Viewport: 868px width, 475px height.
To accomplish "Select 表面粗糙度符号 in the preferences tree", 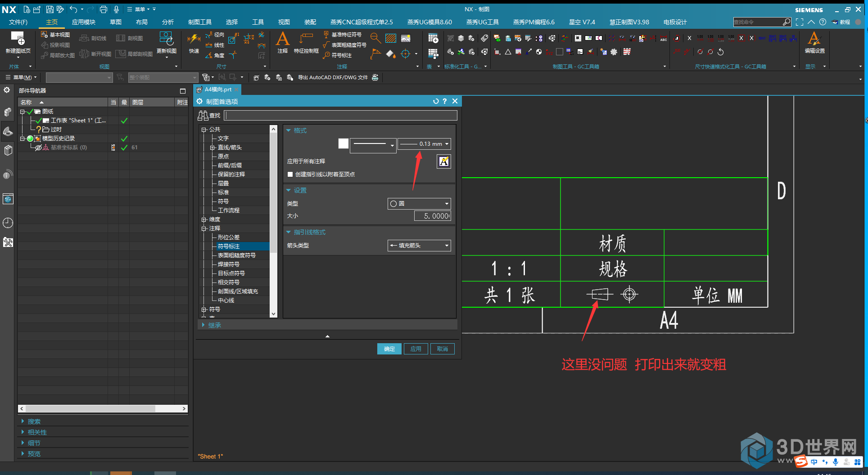I will pos(237,255).
